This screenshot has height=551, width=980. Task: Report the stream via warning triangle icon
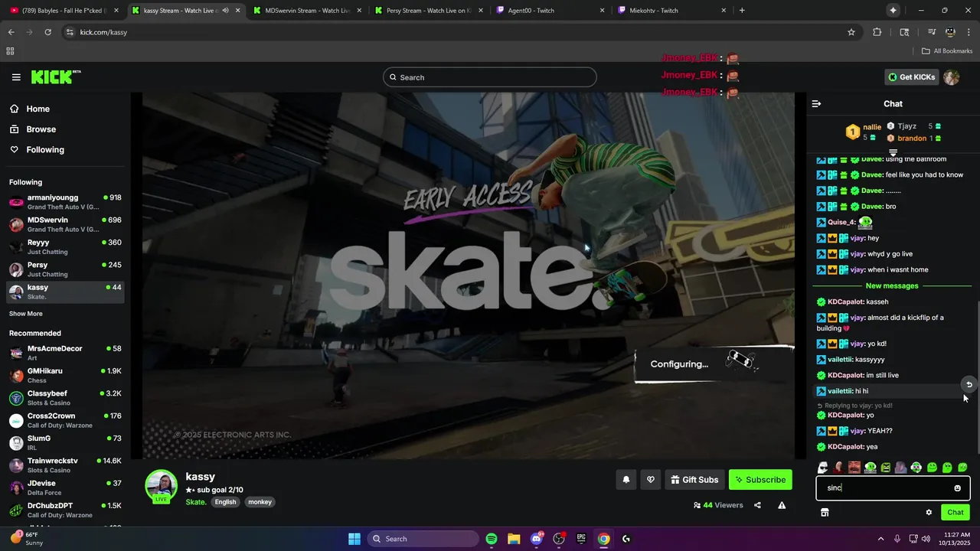pyautogui.click(x=782, y=505)
